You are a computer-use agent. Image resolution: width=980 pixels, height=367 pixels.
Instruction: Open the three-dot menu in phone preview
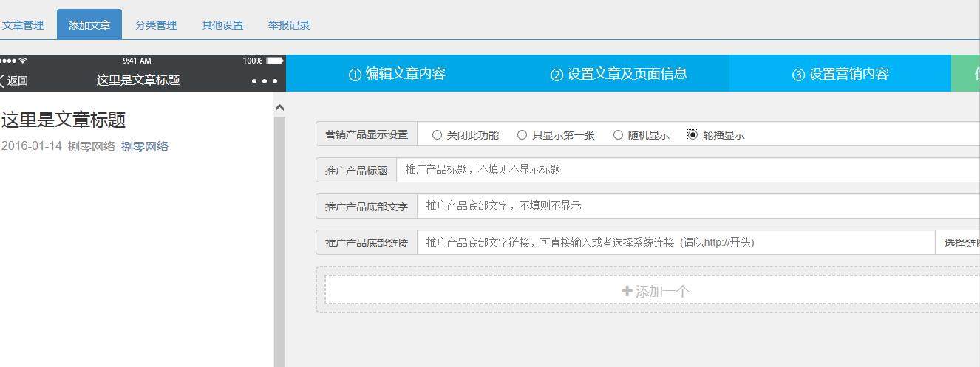coord(265,80)
